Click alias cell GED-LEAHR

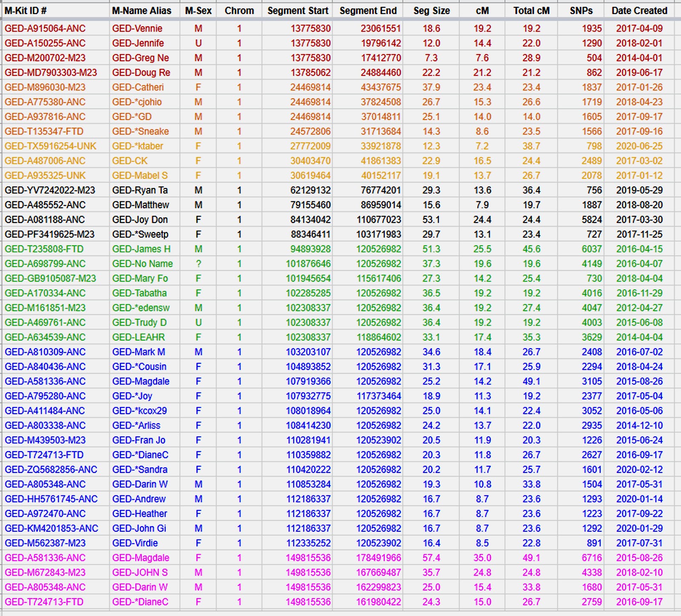138,337
